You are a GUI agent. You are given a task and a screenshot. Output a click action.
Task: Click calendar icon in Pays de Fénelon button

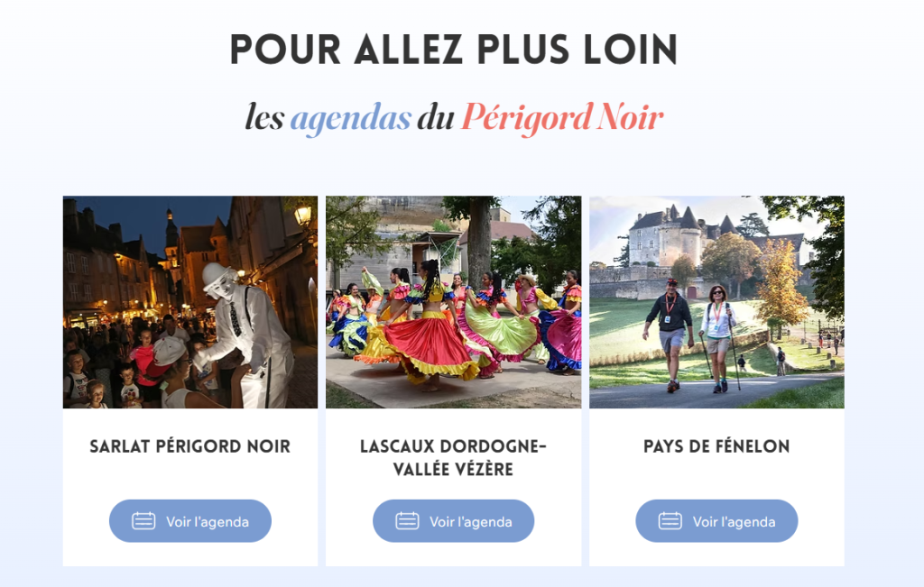coord(670,521)
